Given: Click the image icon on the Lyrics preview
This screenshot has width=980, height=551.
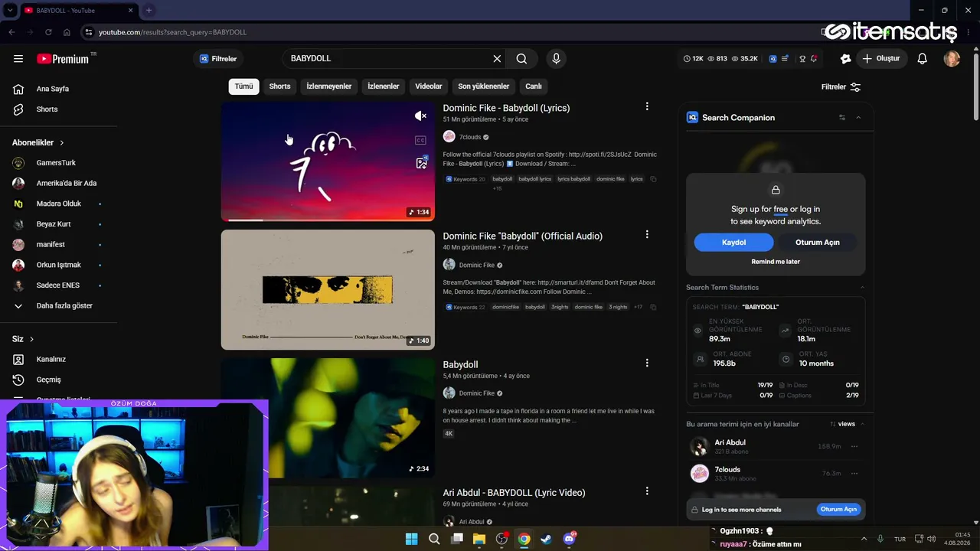Looking at the screenshot, I should click(x=421, y=163).
